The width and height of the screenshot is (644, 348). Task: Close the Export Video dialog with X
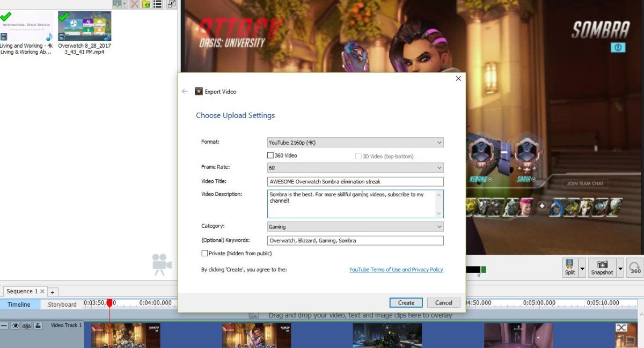coord(458,78)
